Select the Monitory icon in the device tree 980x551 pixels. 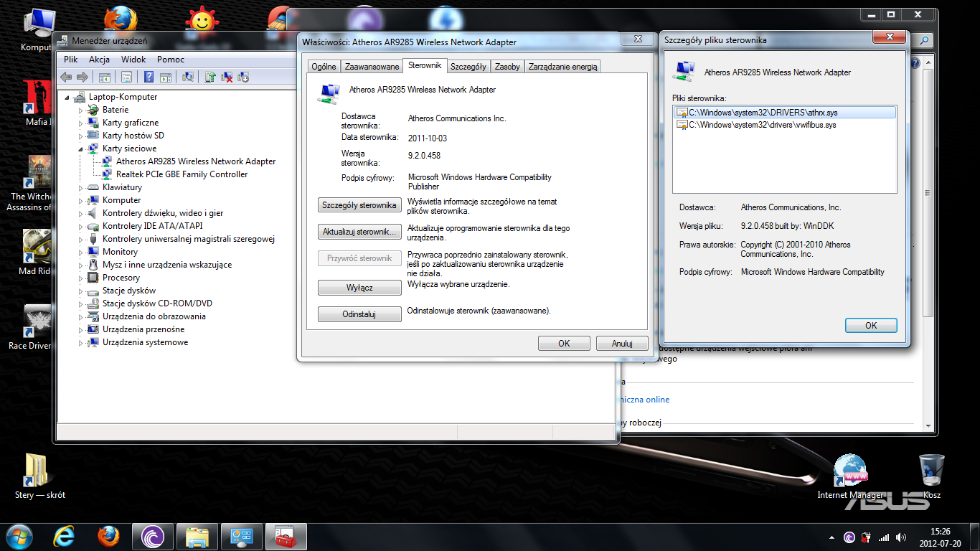click(93, 252)
